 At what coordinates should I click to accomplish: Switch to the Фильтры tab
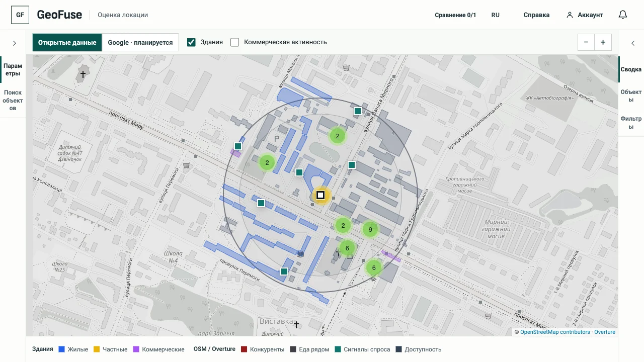click(x=631, y=123)
